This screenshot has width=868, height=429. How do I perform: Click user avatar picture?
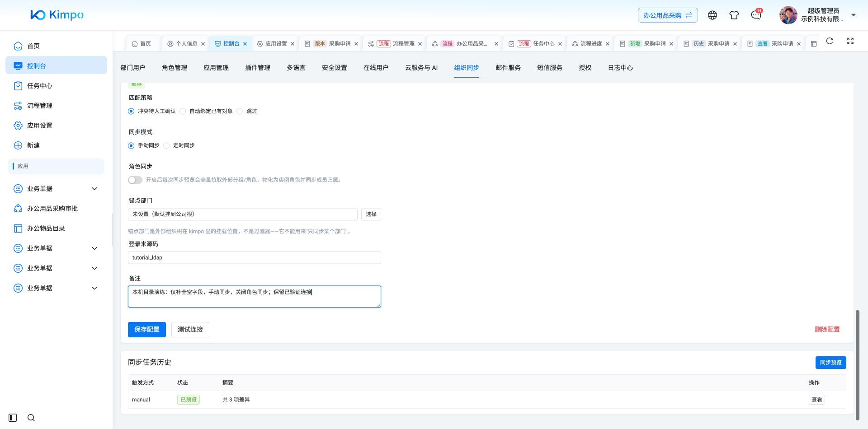(788, 15)
